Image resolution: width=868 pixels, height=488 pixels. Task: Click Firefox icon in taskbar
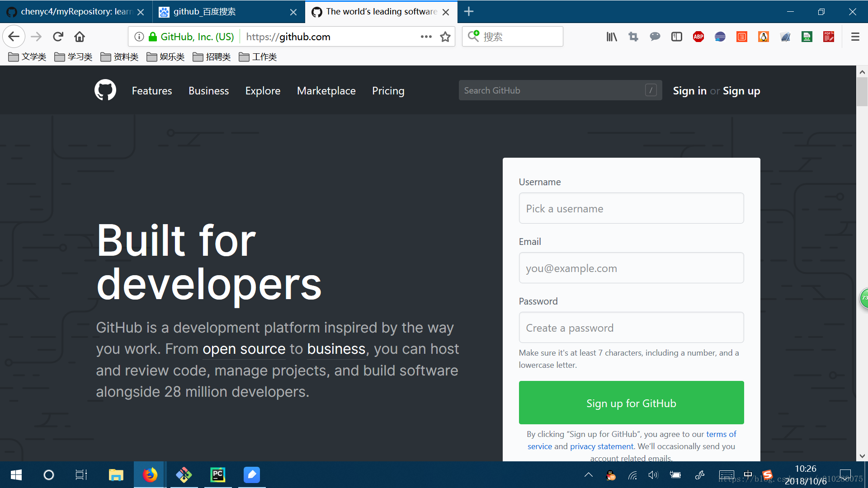click(150, 475)
